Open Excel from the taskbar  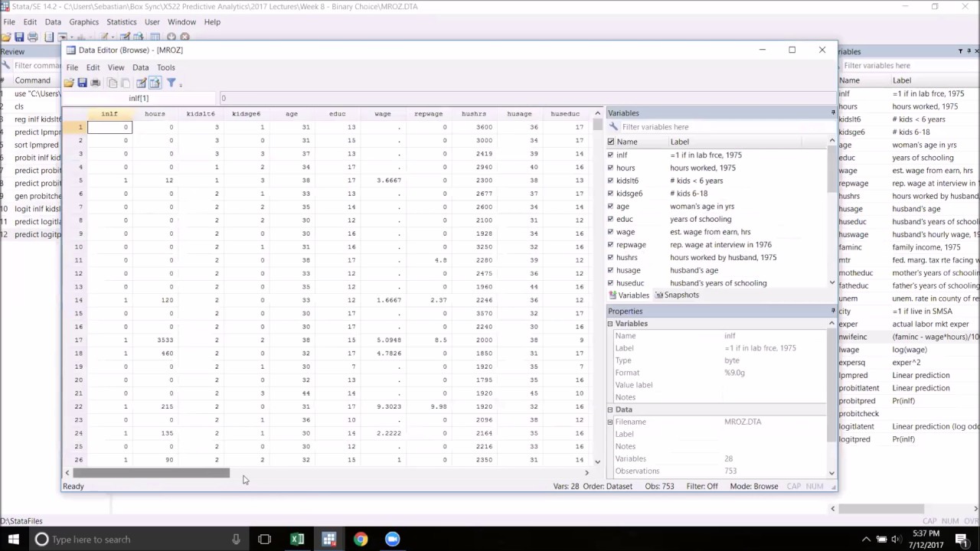pos(297,540)
